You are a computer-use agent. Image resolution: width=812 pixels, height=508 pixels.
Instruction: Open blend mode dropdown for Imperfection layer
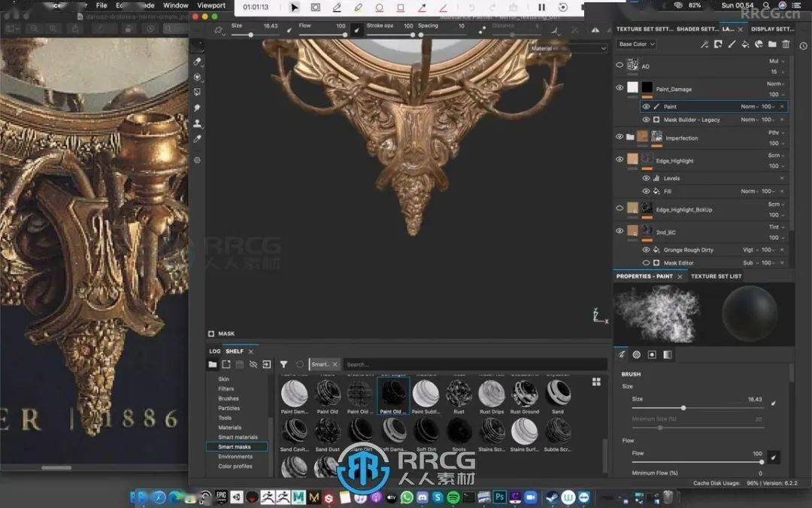[x=773, y=132]
